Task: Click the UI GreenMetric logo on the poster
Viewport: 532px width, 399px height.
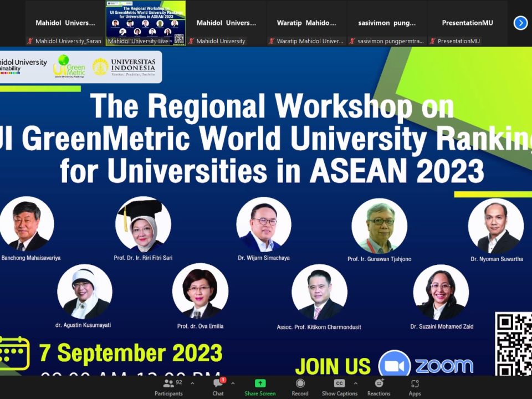Action: pos(69,66)
